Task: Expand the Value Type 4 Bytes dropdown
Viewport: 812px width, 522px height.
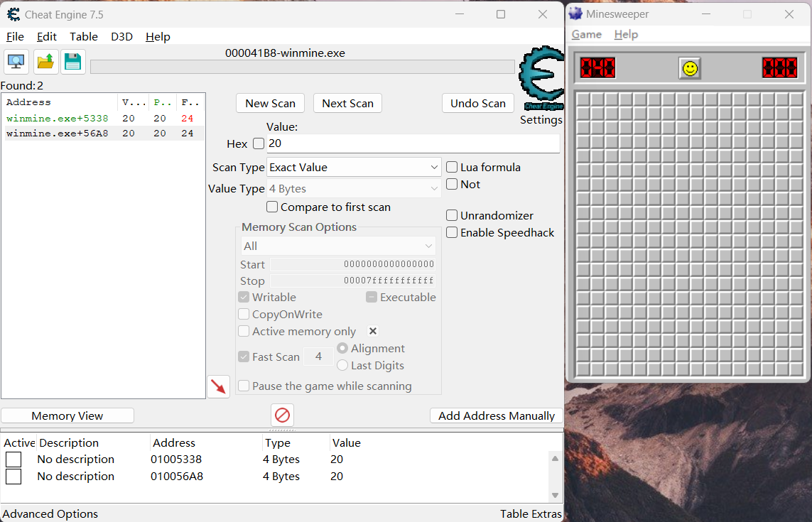Action: coord(354,189)
